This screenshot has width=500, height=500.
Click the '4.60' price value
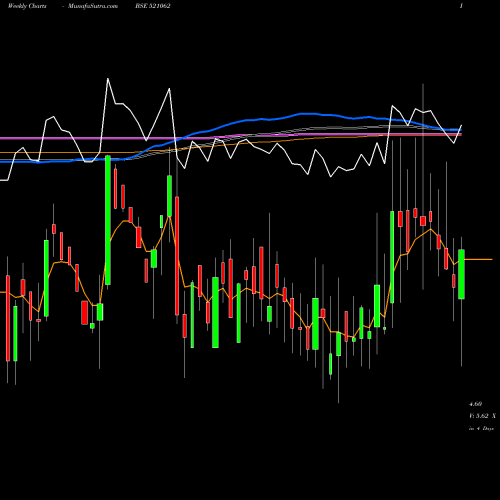tap(475, 404)
